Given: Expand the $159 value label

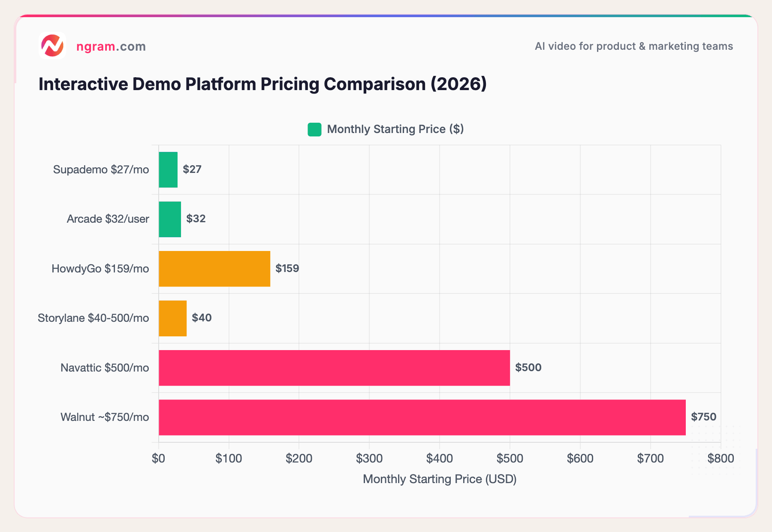Looking at the screenshot, I should 286,268.
